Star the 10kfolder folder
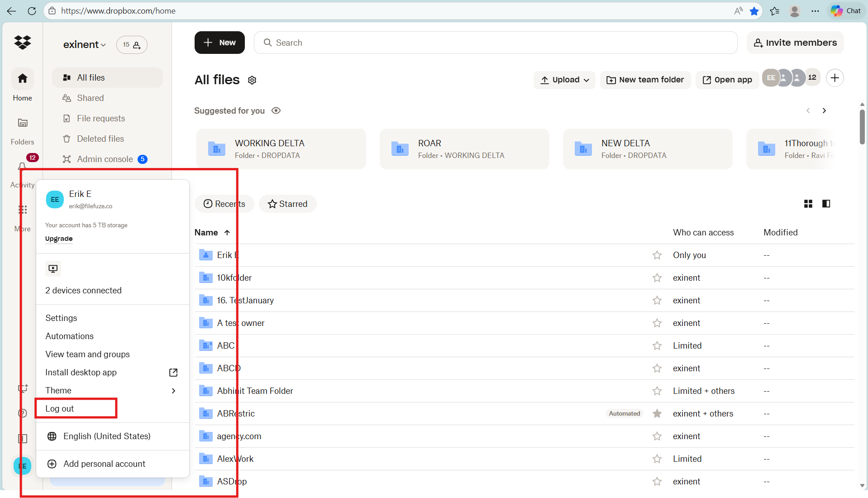Viewport: 868px width, 498px height. (657, 278)
